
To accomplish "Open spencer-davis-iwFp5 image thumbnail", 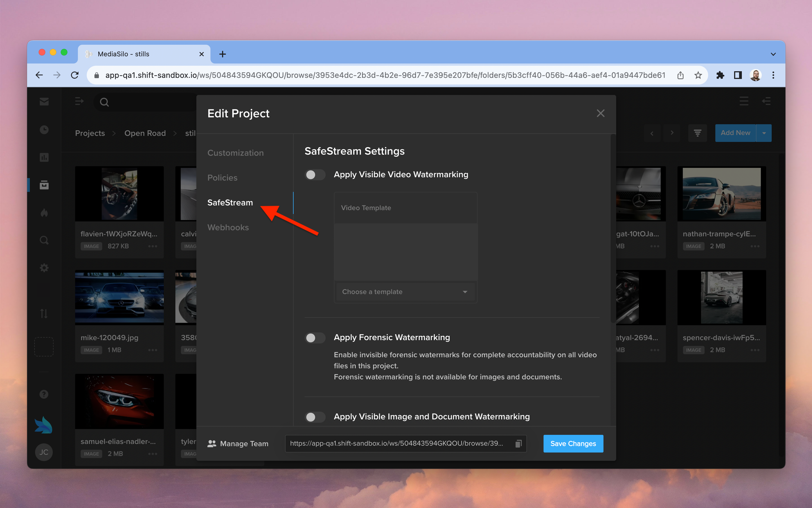I will (722, 298).
